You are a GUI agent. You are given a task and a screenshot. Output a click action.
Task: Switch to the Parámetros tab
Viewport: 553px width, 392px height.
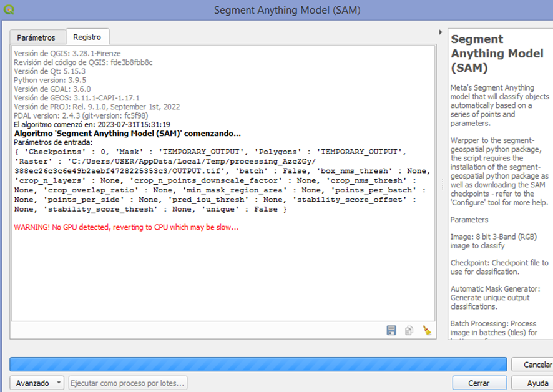[36, 37]
